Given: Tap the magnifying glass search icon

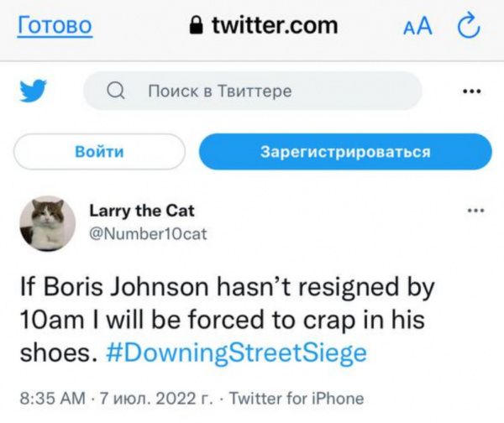Looking at the screenshot, I should coord(118,91).
